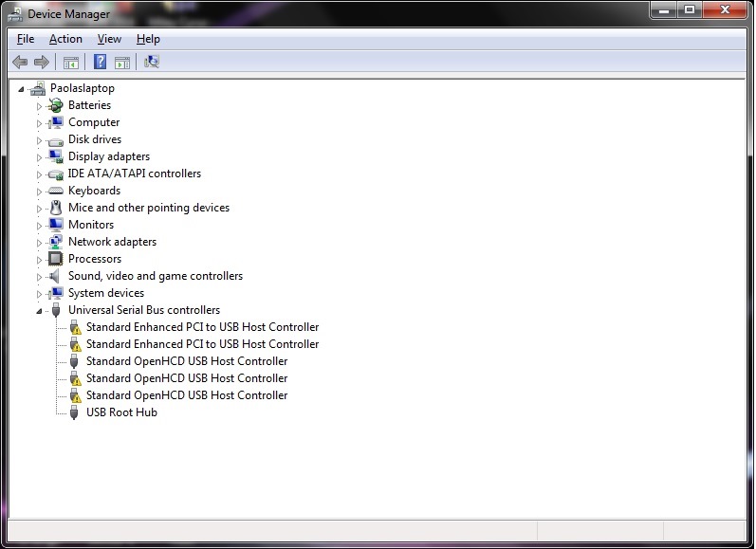This screenshot has height=549, width=756.
Task: Open the Help menu
Action: (148, 39)
